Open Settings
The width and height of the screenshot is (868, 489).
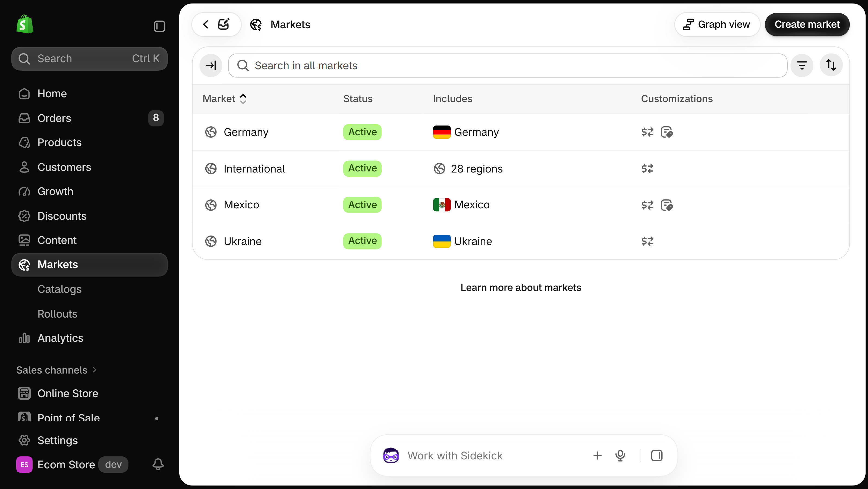[x=90, y=440]
